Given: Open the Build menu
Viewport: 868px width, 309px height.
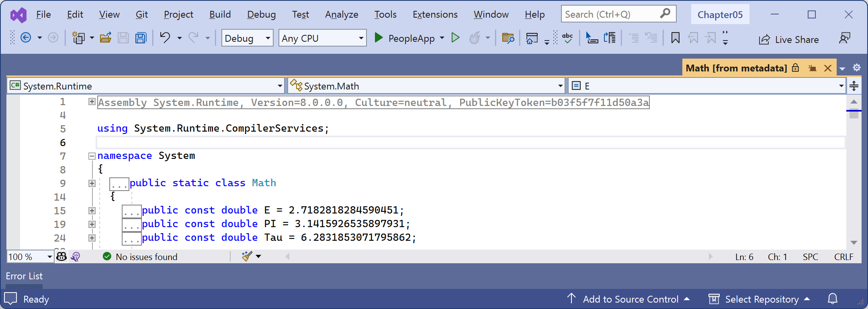Looking at the screenshot, I should (x=220, y=14).
